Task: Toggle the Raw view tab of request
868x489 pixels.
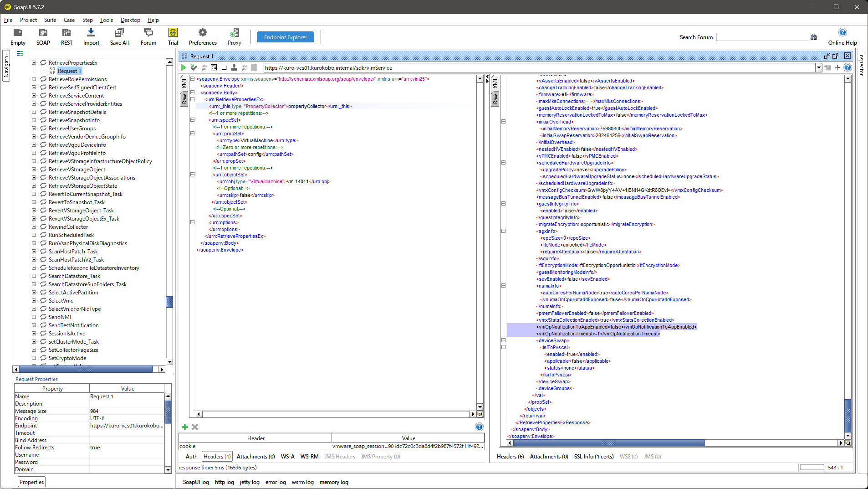Action: 184,99
